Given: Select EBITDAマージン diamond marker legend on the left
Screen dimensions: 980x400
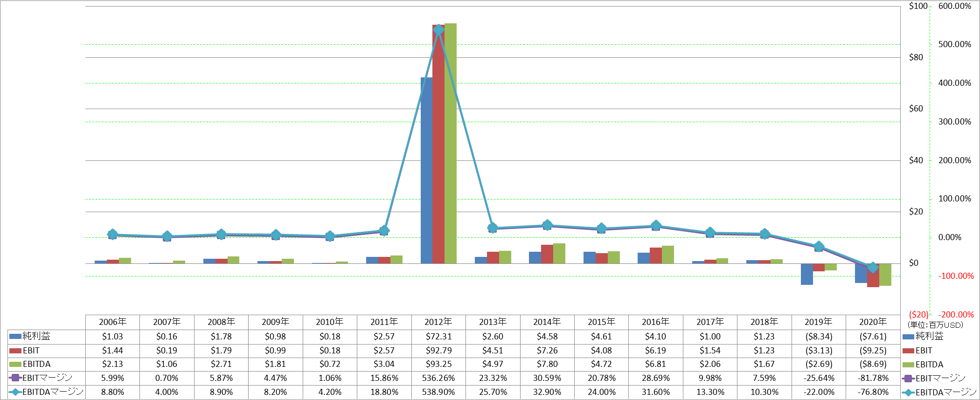Looking at the screenshot, I should pyautogui.click(x=15, y=392).
